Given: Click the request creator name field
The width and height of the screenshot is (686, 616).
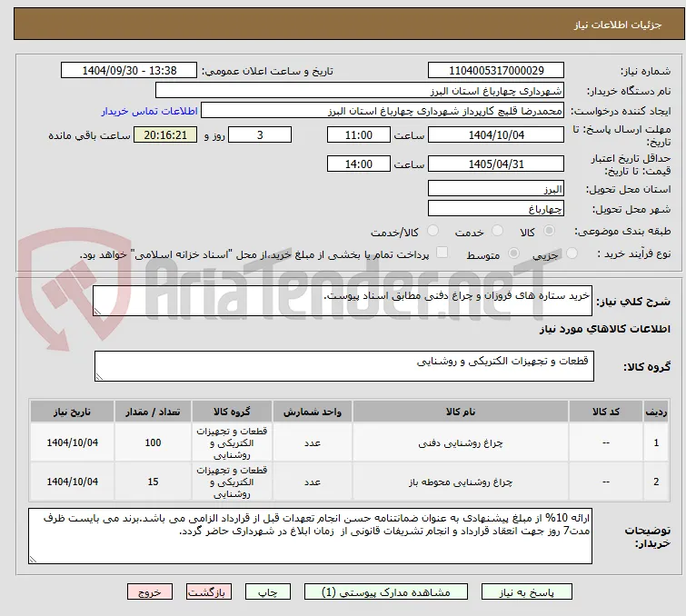Looking at the screenshot, I should coord(383,111).
